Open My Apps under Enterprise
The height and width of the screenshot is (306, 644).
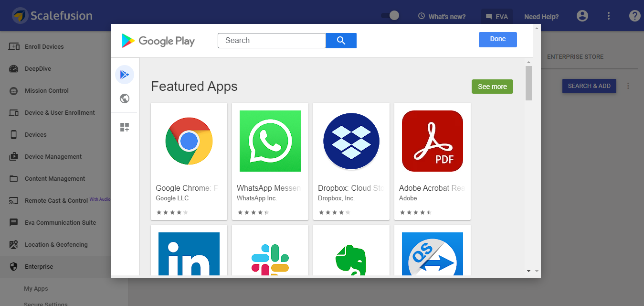pos(36,288)
